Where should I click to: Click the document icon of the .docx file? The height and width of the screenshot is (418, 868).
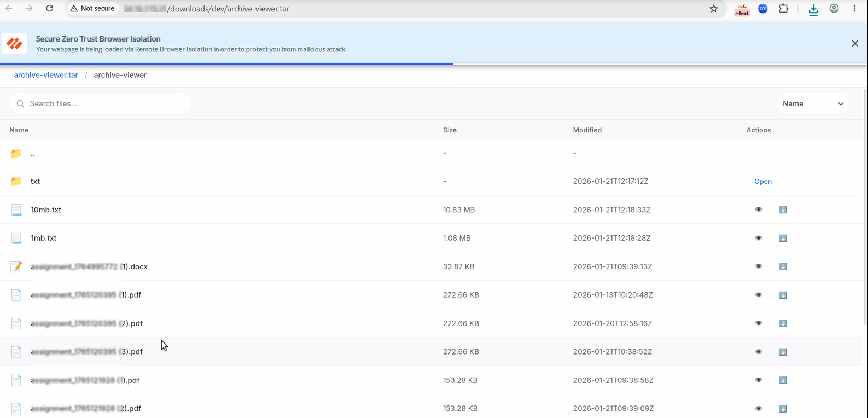pyautogui.click(x=16, y=266)
